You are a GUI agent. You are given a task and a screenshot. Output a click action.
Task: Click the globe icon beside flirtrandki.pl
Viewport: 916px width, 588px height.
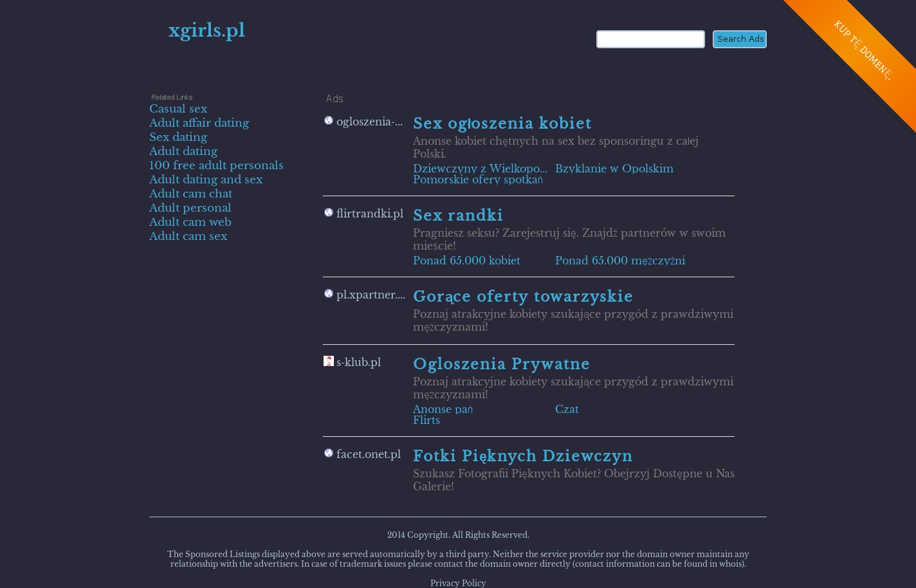pyautogui.click(x=329, y=213)
